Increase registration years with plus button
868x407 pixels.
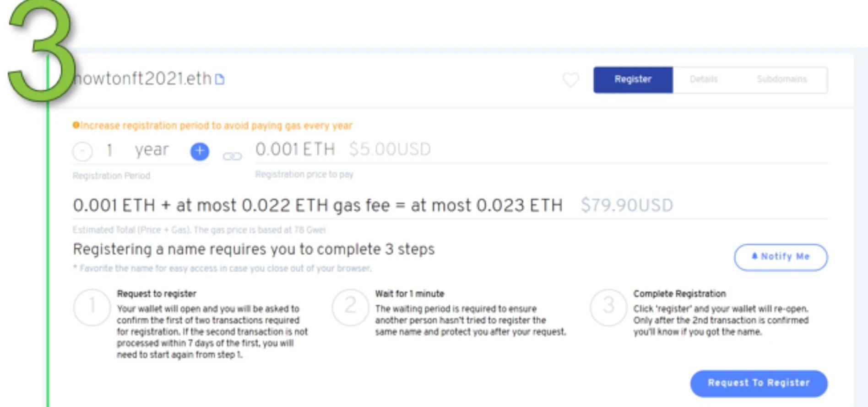(x=200, y=151)
